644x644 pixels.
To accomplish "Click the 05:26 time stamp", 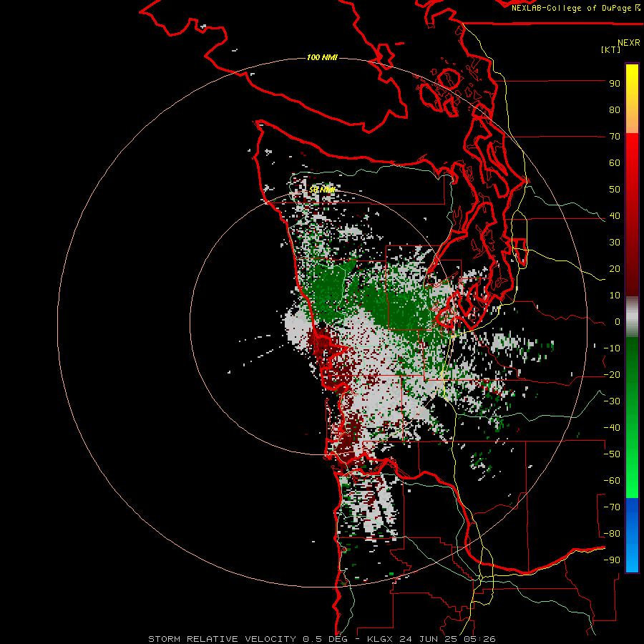I will 478,639.
